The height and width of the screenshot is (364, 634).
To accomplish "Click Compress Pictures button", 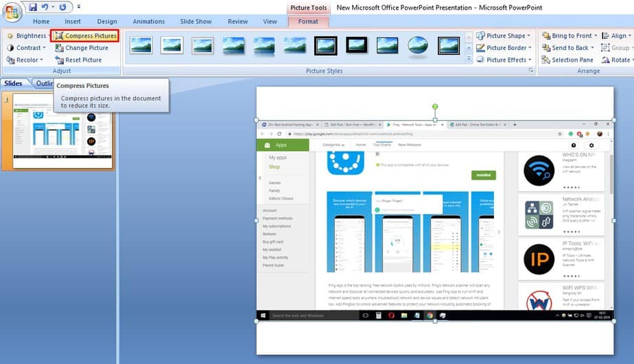I will pyautogui.click(x=85, y=36).
